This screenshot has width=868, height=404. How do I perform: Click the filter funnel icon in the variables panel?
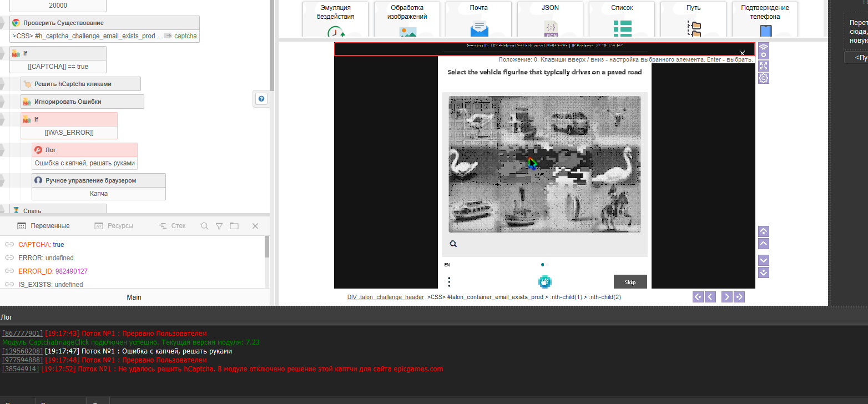tap(219, 226)
